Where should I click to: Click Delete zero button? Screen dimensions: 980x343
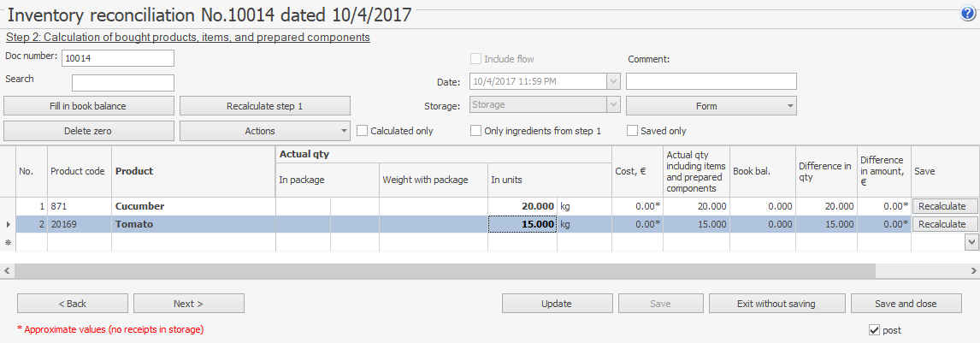(x=89, y=131)
